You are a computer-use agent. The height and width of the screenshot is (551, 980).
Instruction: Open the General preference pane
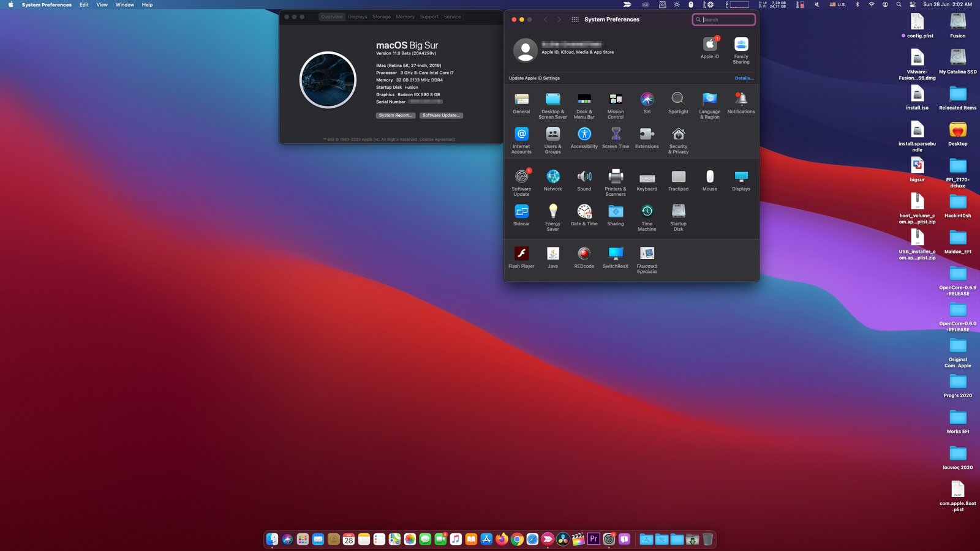521,99
